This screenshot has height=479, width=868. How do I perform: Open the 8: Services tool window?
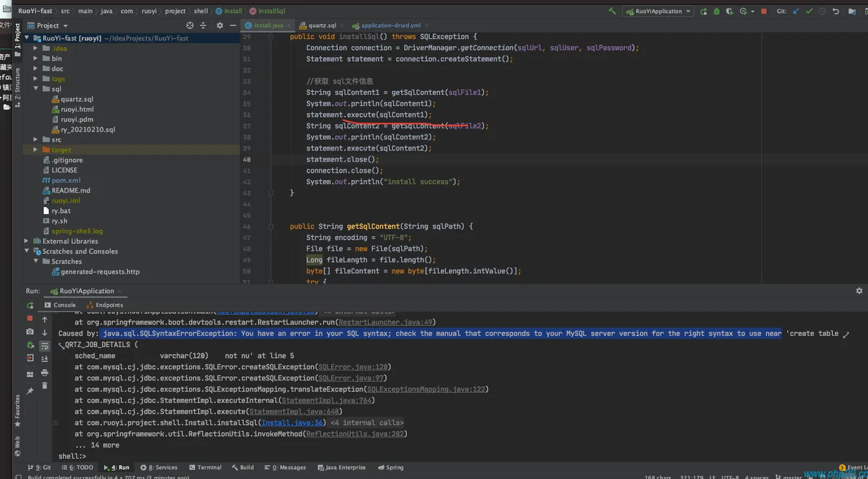(159, 467)
